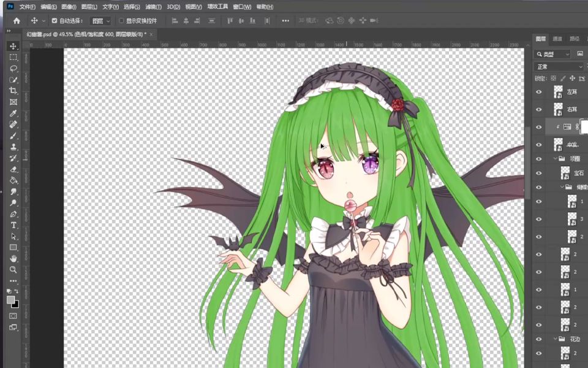The image size is (588, 368).
Task: Click the options bar three-dots button
Action: [285, 21]
